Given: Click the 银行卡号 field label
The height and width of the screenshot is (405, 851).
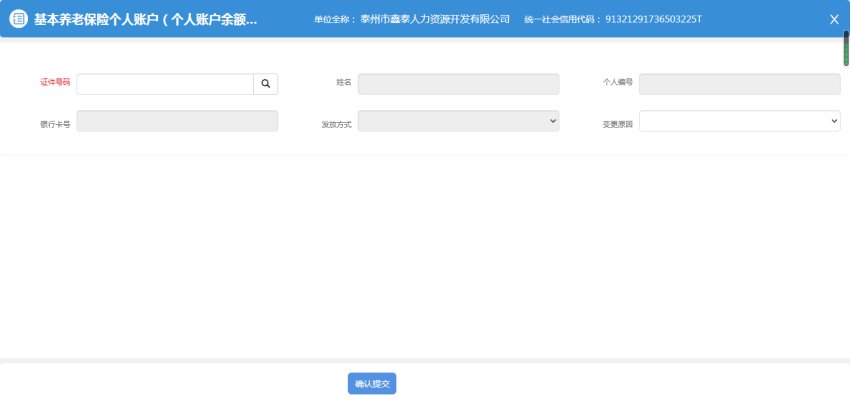Looking at the screenshot, I should [55, 125].
